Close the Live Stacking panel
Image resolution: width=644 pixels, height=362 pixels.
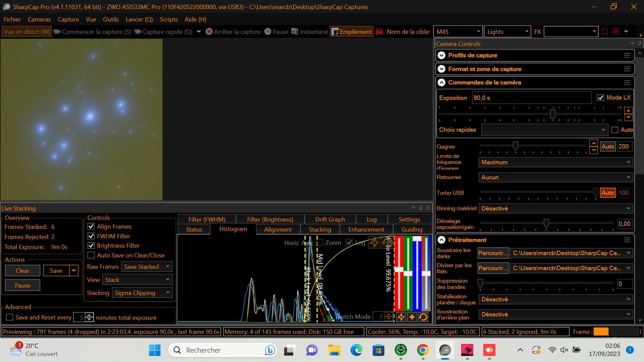[428, 208]
